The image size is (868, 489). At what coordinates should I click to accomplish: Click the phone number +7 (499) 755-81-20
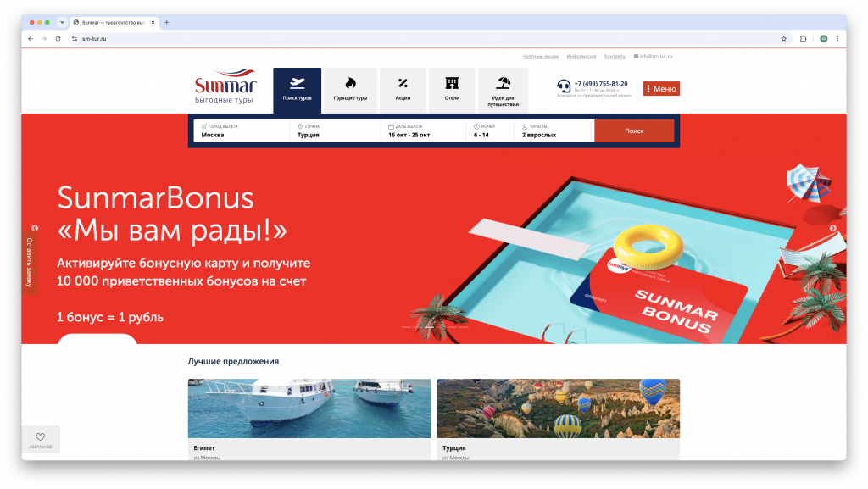pos(601,84)
